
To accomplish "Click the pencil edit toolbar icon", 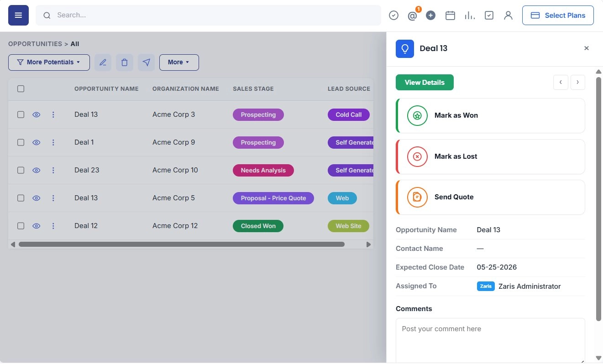I will [x=103, y=62].
